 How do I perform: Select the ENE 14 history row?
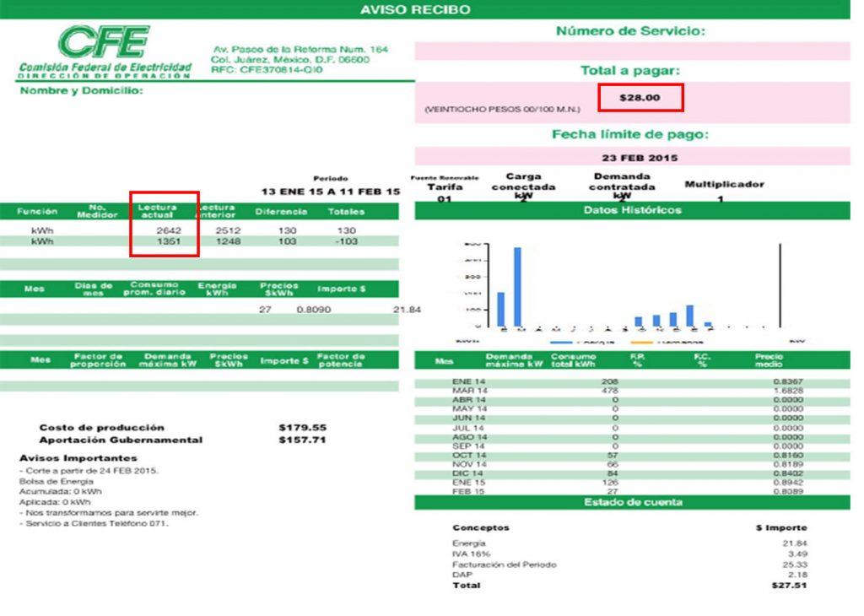pyautogui.click(x=632, y=381)
